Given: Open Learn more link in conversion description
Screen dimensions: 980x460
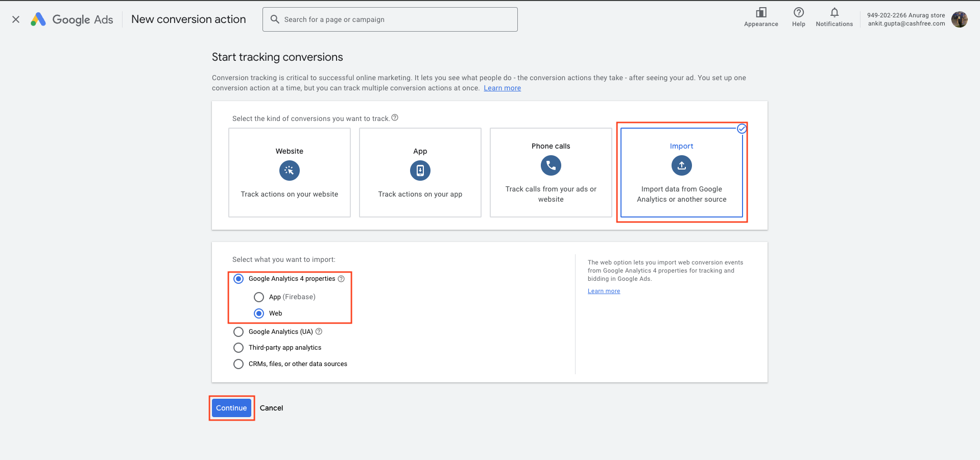Looking at the screenshot, I should (503, 88).
